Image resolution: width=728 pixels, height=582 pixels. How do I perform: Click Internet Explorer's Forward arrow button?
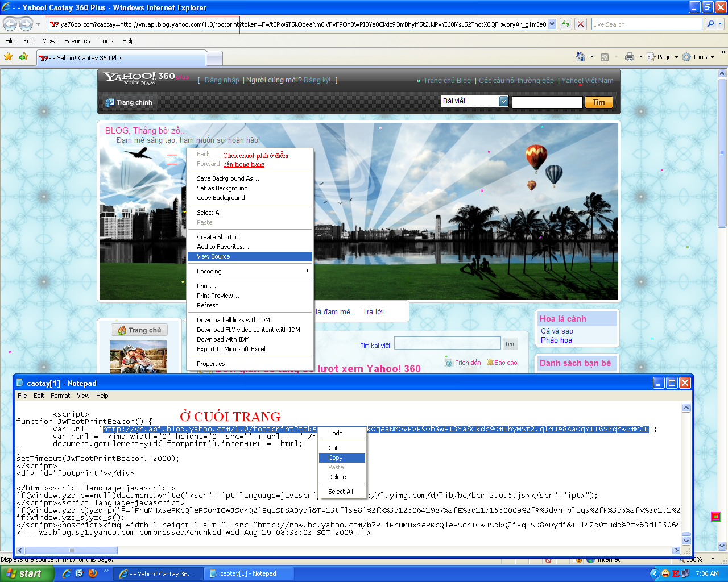coord(26,24)
